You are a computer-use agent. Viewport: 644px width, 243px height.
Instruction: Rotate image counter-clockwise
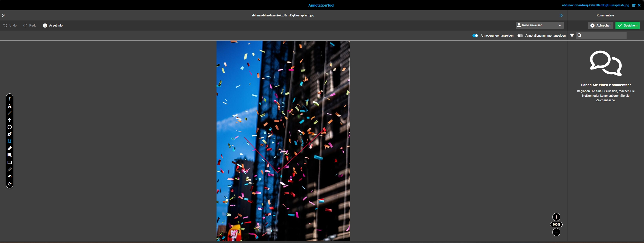pos(10,177)
